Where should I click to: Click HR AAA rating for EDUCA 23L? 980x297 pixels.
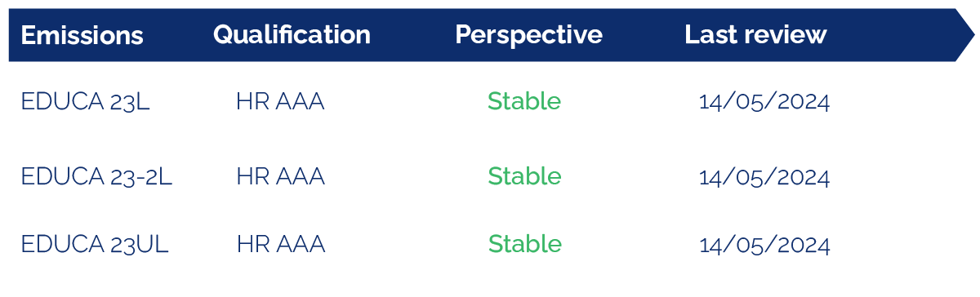pos(280,102)
